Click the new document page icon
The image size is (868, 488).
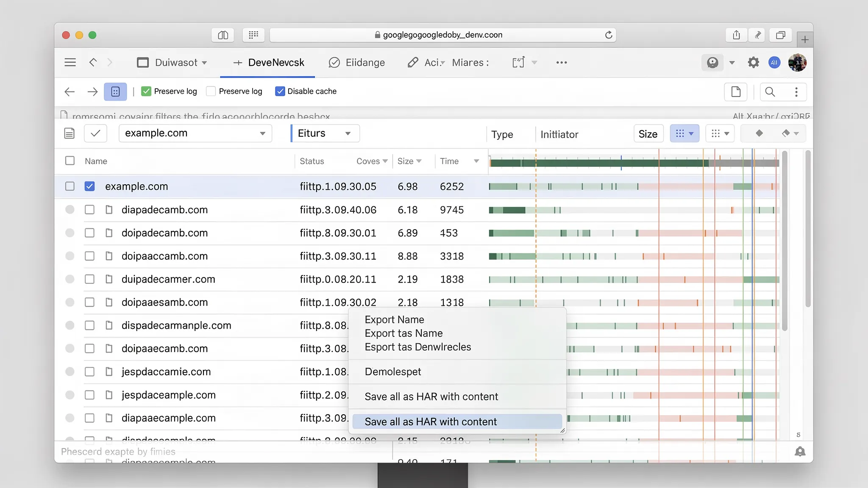point(736,92)
